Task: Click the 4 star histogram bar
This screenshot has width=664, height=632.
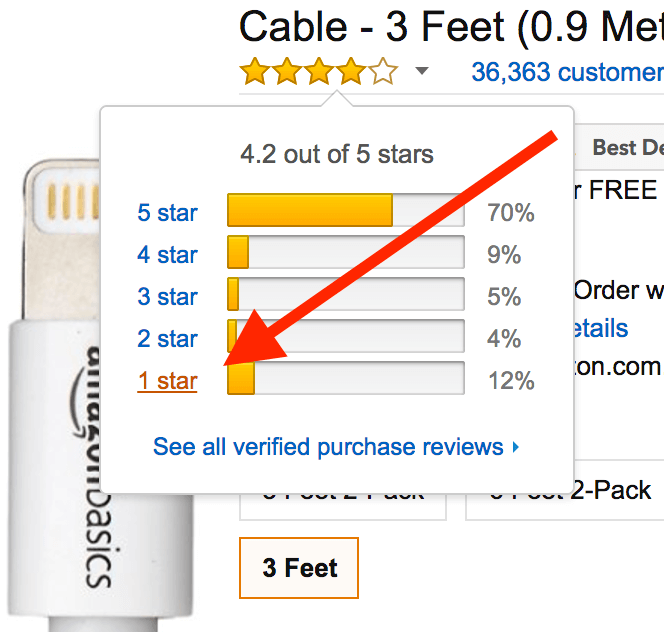Action: (x=346, y=252)
